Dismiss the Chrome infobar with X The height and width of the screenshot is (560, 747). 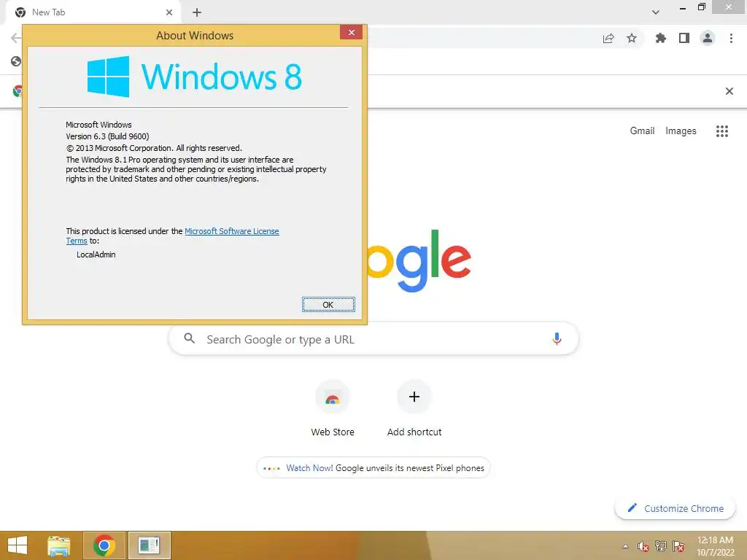pyautogui.click(x=729, y=91)
